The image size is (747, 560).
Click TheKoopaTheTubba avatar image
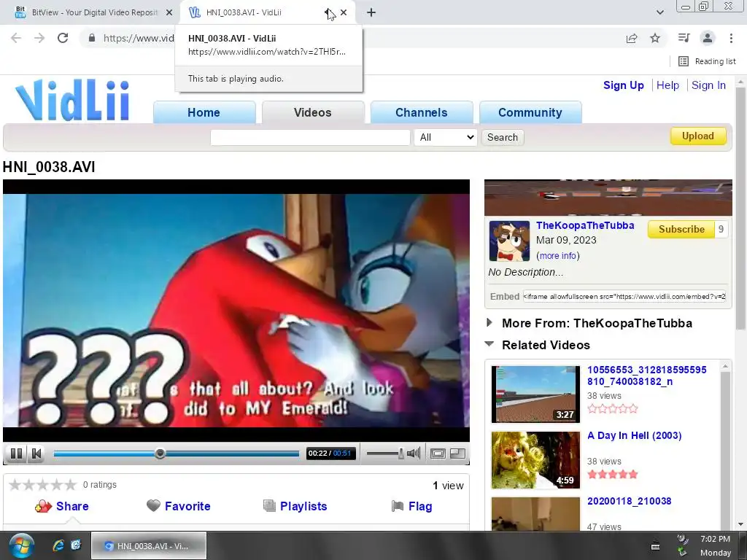point(509,241)
